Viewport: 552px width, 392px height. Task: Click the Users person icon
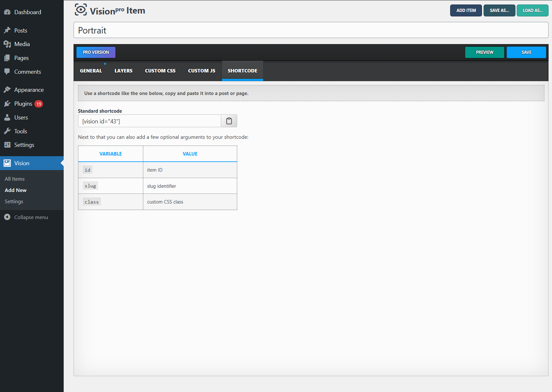click(x=7, y=117)
